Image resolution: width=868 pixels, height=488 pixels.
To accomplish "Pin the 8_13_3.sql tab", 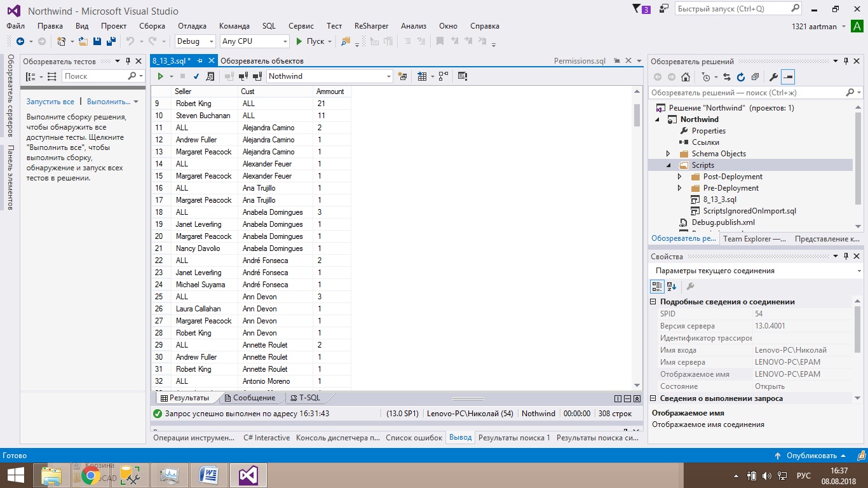I will [x=200, y=61].
